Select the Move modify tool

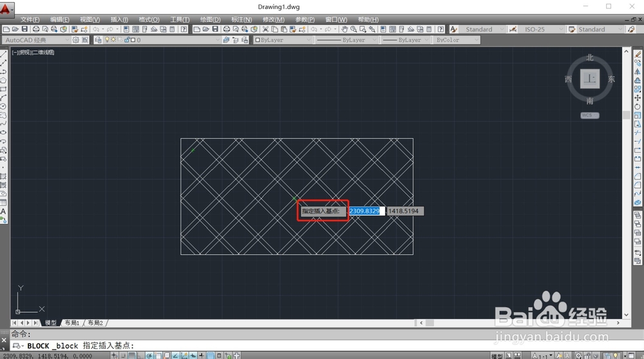[x=638, y=98]
